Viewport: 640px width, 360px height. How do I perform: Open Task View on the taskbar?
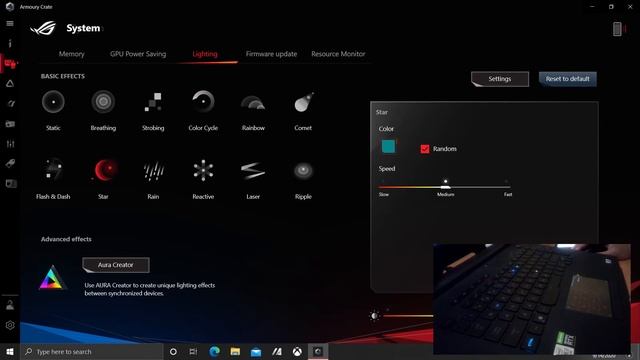(x=193, y=351)
